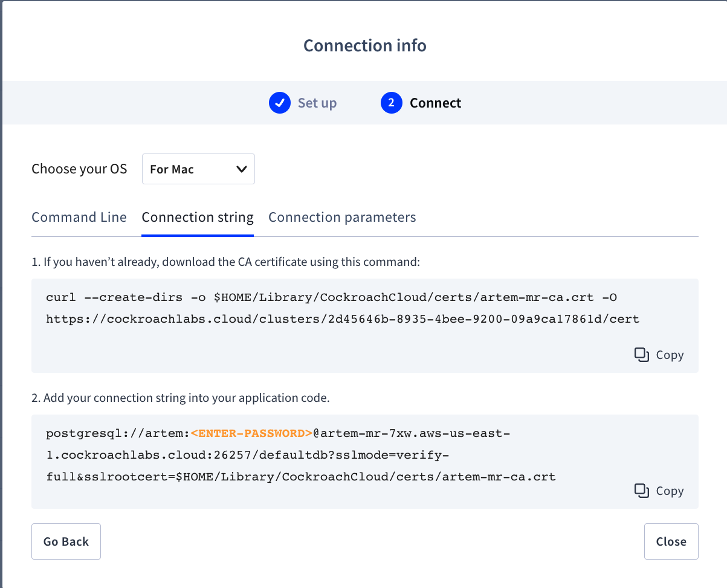Screen dimensions: 727x588
Task: Click the copy icon for the curl command
Action: pyautogui.click(x=641, y=355)
